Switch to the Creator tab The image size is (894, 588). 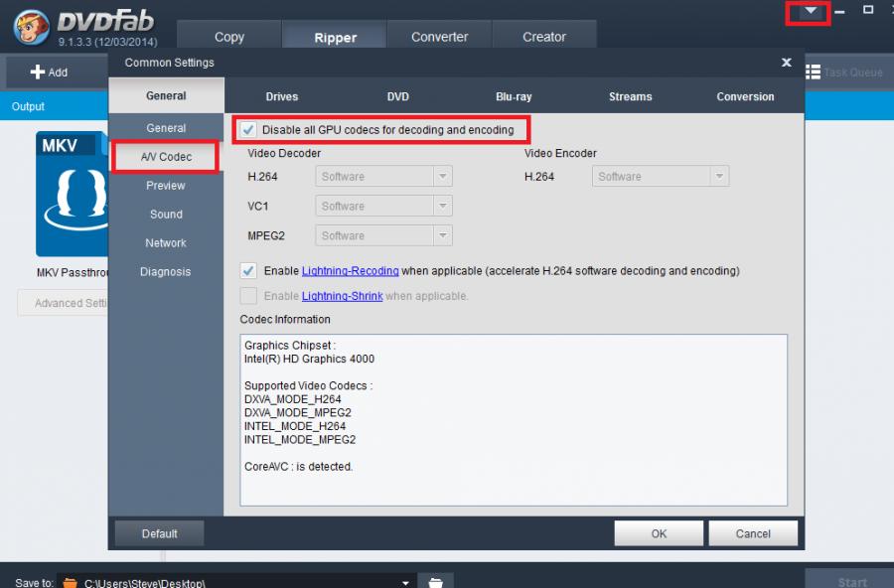[544, 35]
